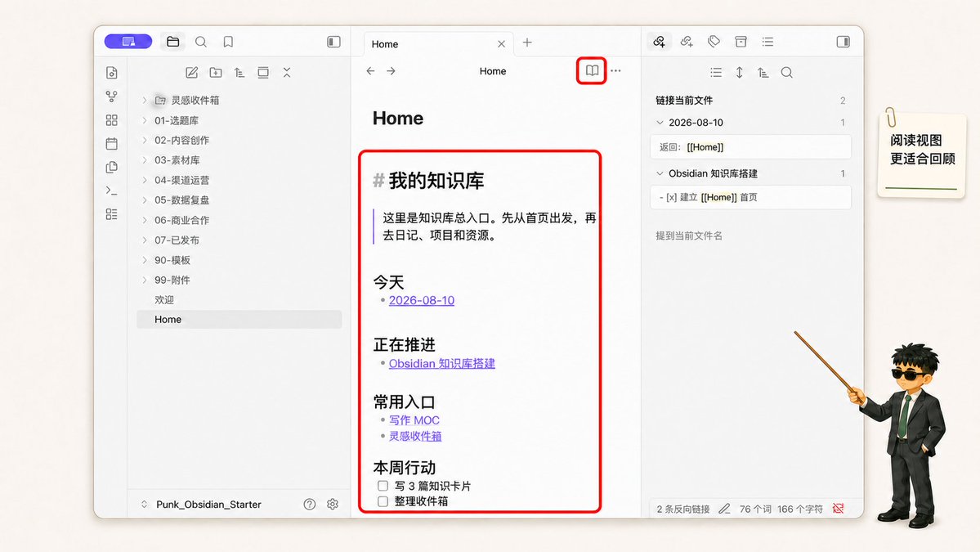The image size is (980, 552).
Task: Check the 整理收件箱 task
Action: point(383,501)
